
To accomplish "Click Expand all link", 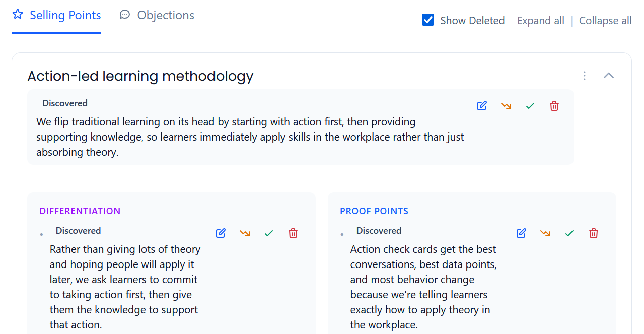I will 541,21.
